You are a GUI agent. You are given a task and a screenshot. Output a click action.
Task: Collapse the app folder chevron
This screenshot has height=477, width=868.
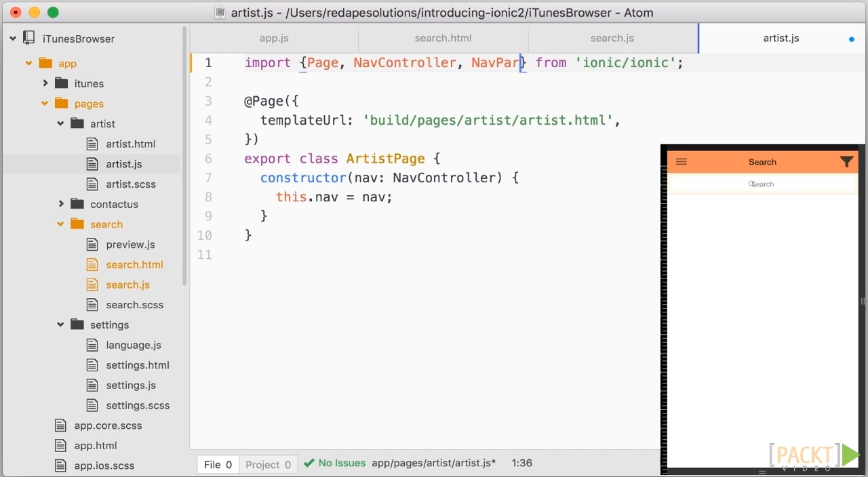click(x=29, y=63)
